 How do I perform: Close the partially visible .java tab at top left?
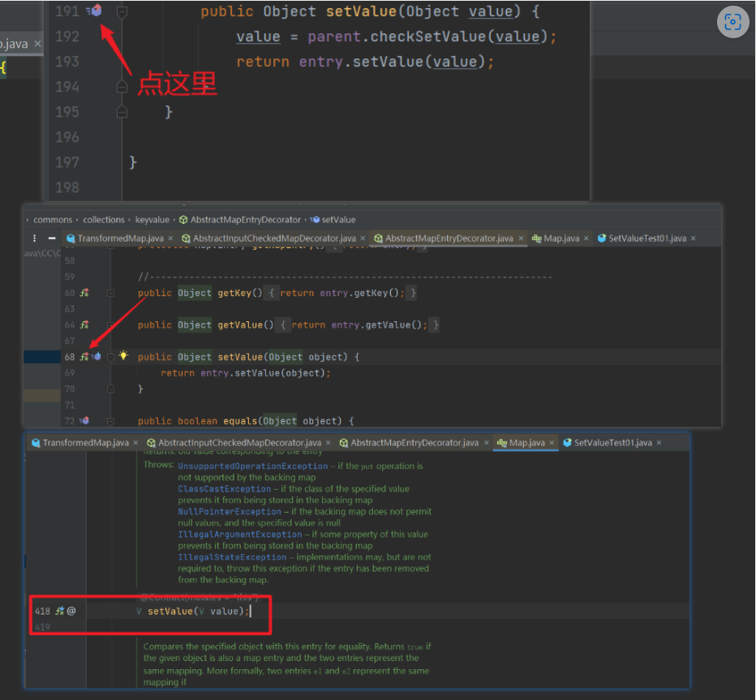(37, 44)
